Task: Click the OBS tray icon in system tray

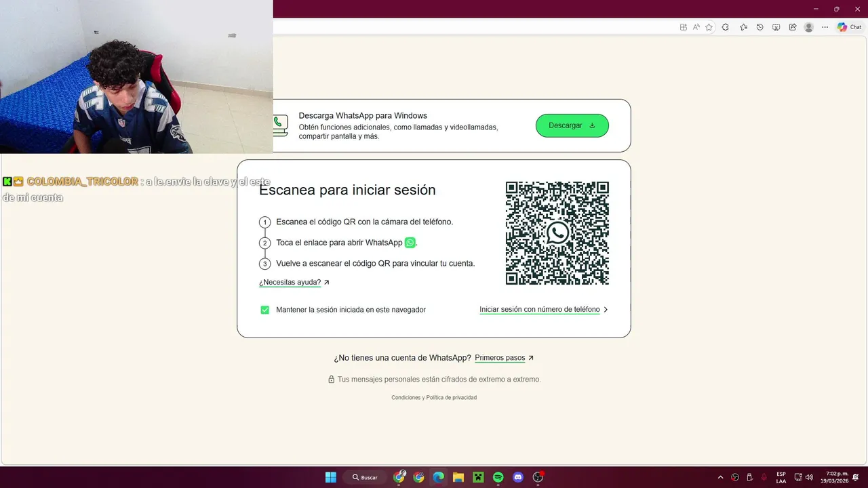Action: (735, 477)
